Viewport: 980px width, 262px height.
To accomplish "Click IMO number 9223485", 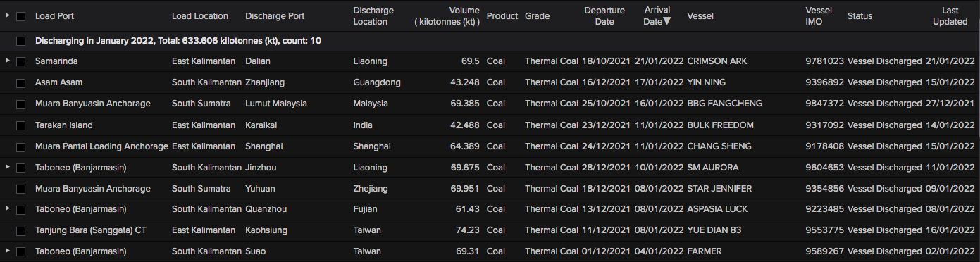I will (x=824, y=209).
